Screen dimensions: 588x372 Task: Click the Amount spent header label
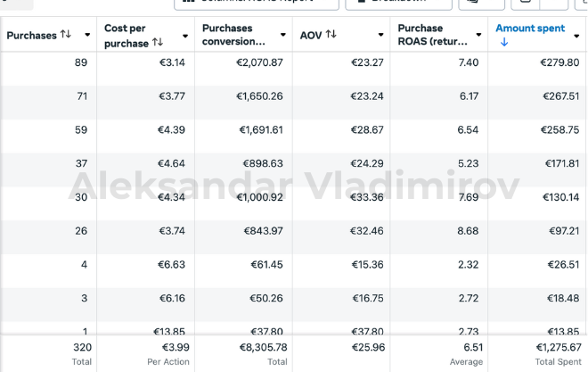coord(530,29)
